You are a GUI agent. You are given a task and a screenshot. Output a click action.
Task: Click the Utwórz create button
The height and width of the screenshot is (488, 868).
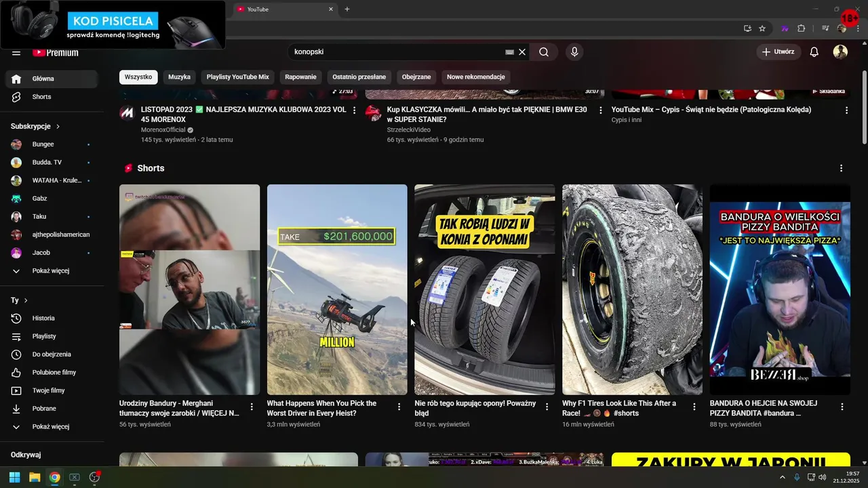(x=778, y=52)
